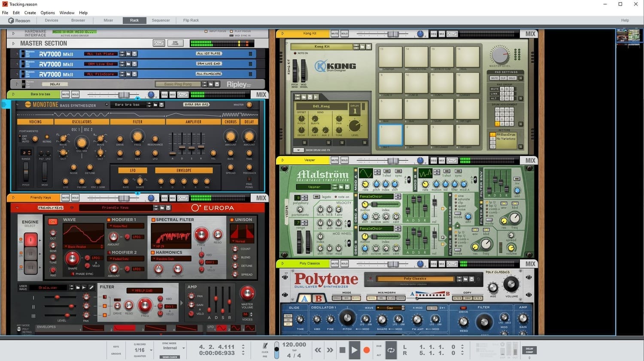The height and width of the screenshot is (361, 644).
Task: Open patch browser folder for Monotone synthesizer
Action: click(x=155, y=105)
